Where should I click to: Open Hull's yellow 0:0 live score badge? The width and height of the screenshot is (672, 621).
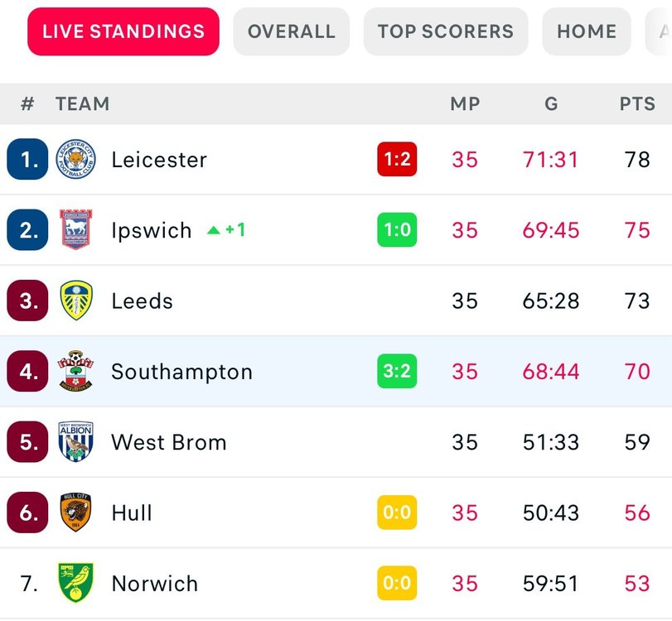click(x=397, y=513)
